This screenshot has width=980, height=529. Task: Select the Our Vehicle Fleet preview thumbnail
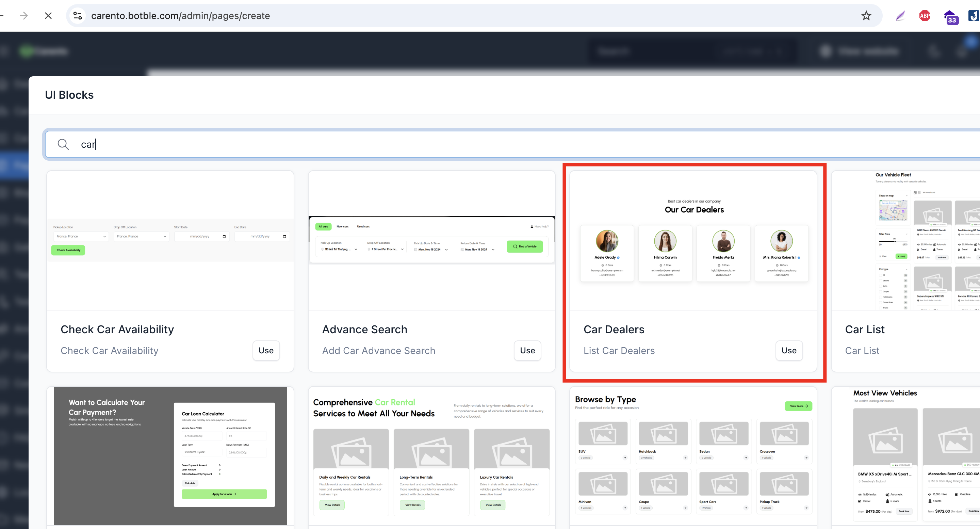906,240
